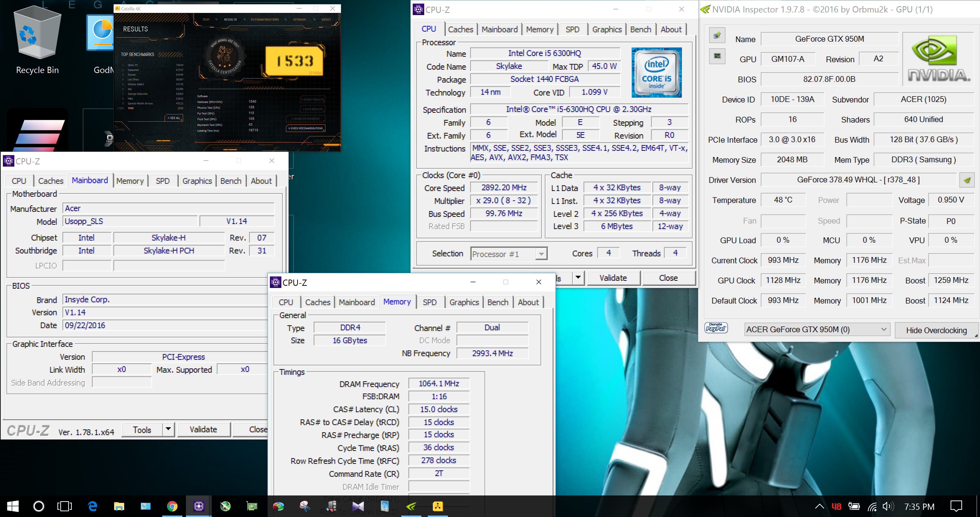Open RECOMMENDATIONS menu in Catzilla

point(264,19)
